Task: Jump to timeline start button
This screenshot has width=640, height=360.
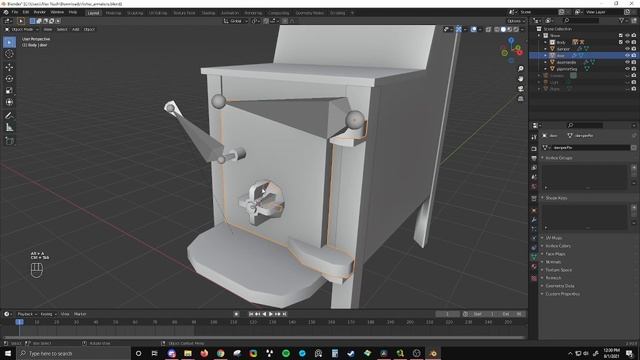Action: 251,314
